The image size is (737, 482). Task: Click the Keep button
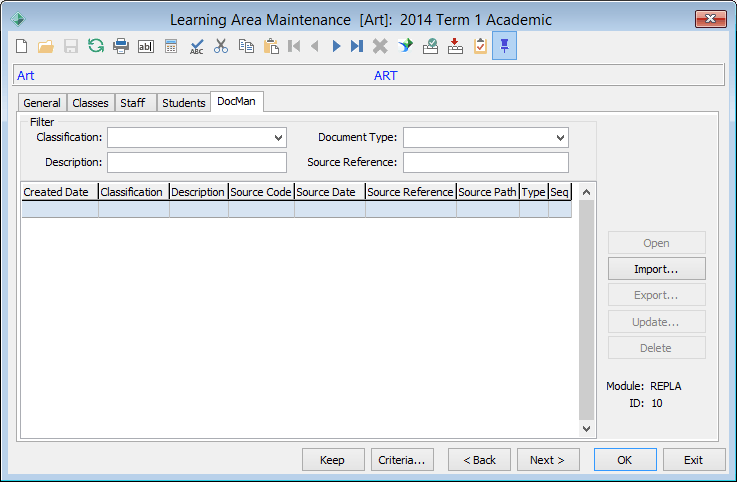(x=333, y=459)
